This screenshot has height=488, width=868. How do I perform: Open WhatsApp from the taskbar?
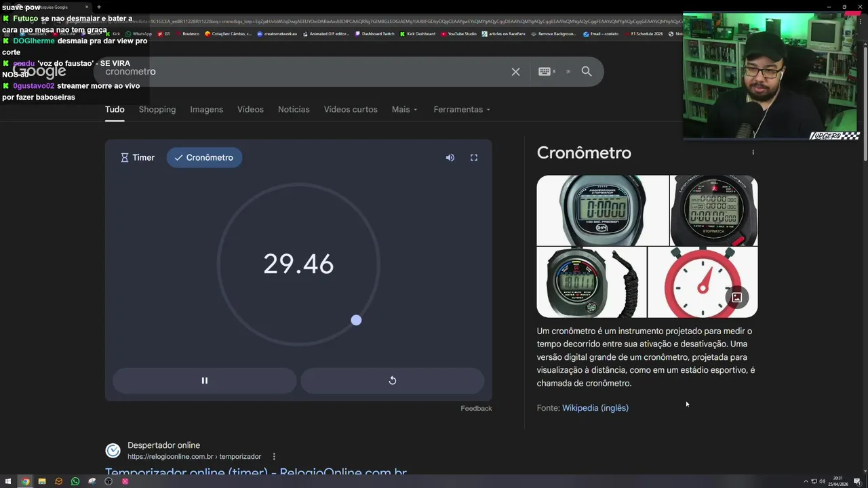[x=75, y=481]
